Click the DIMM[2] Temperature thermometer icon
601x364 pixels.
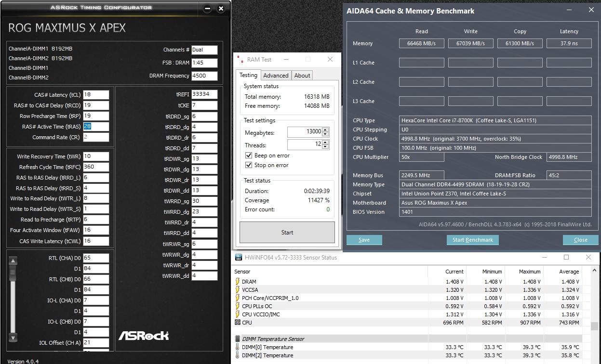tap(237, 355)
